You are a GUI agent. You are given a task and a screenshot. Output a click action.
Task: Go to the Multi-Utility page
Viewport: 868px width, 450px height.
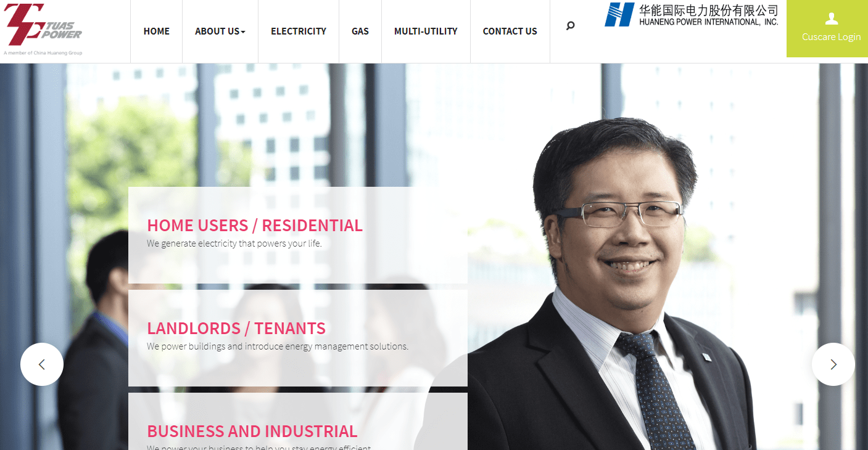426,31
